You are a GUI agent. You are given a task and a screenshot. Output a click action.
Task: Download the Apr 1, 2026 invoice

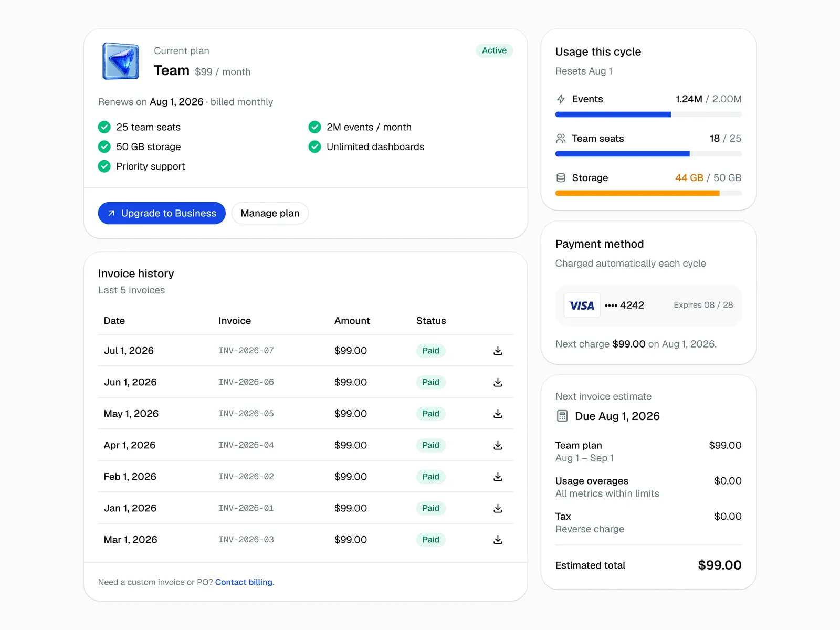[498, 445]
